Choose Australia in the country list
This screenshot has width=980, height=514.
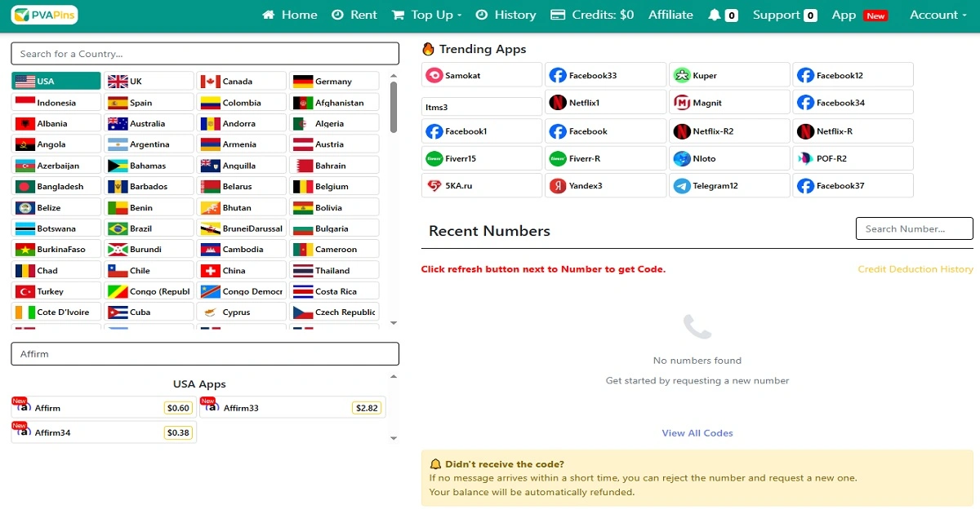[149, 123]
